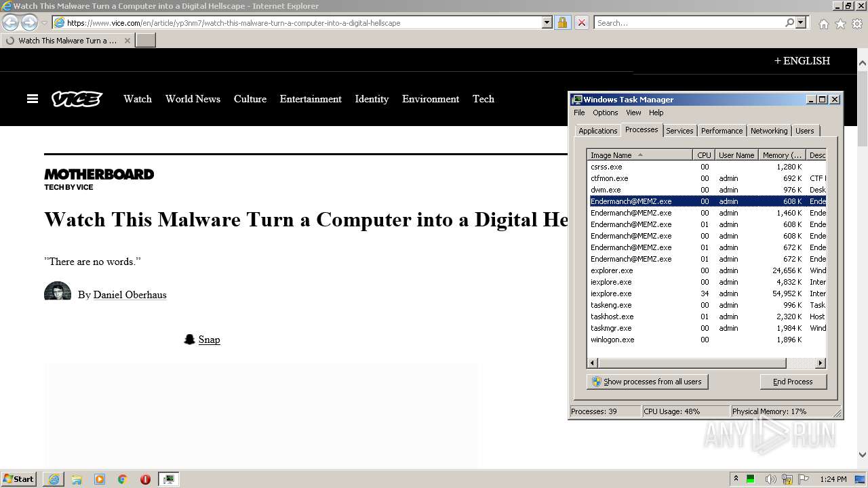Click Daniel Oberhaus author avatar

point(58,291)
